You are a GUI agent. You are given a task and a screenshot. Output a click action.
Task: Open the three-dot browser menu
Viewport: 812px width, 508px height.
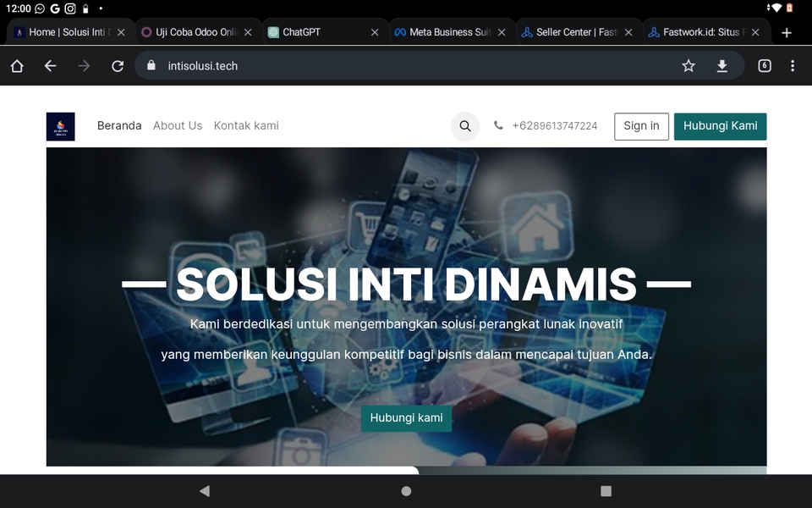(793, 65)
